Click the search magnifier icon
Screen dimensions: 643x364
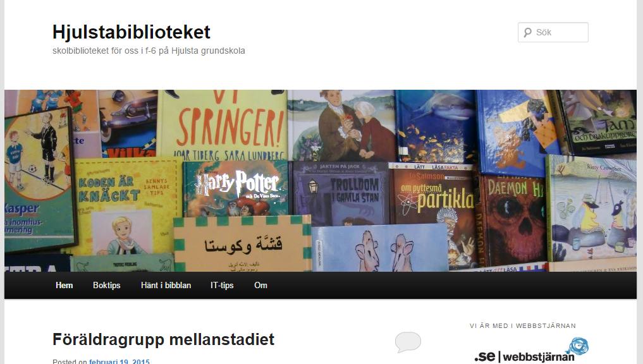[x=527, y=32]
